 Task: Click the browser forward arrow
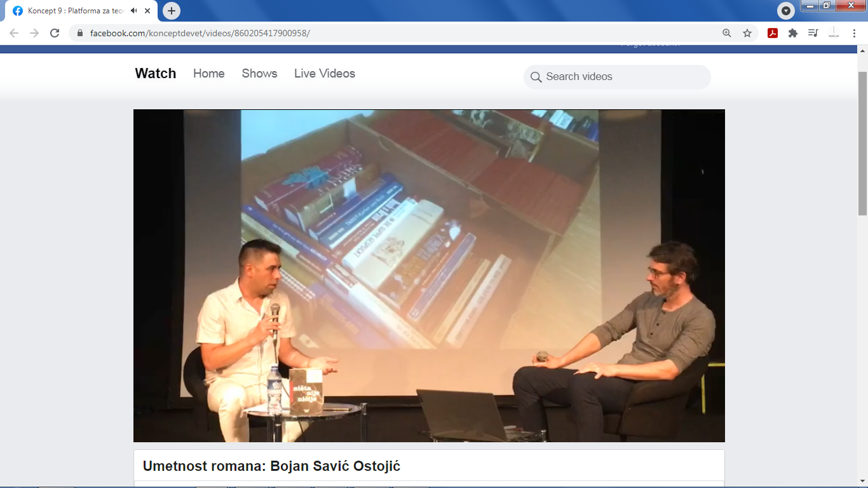34,33
